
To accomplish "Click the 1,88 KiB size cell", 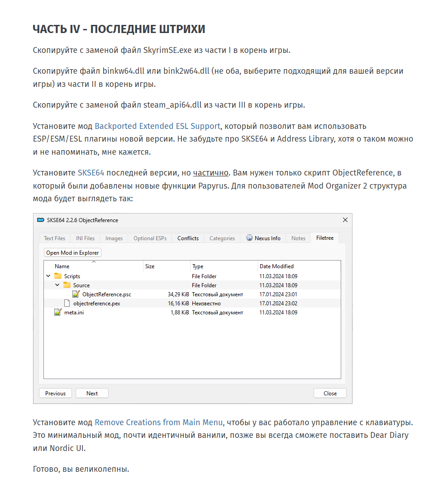I will [180, 313].
